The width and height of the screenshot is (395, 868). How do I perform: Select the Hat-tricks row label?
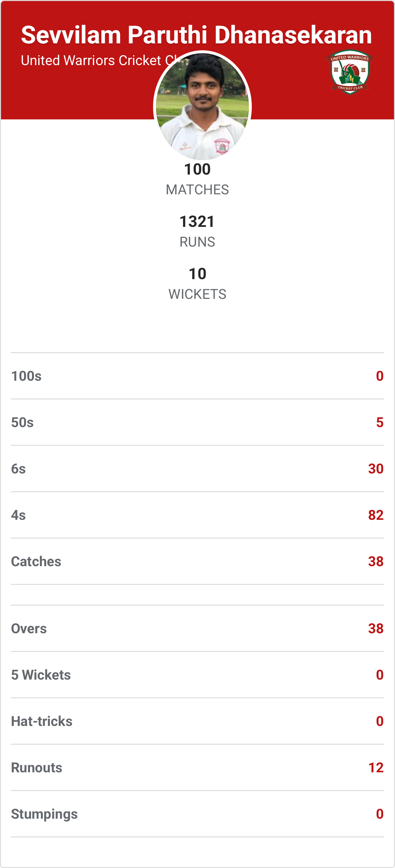click(x=42, y=721)
